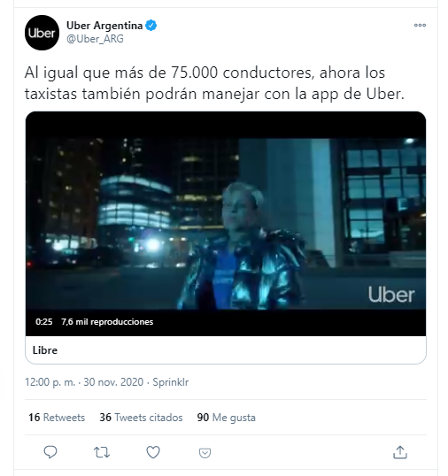Like the tweet with heart icon
448x476 pixels.
click(153, 452)
